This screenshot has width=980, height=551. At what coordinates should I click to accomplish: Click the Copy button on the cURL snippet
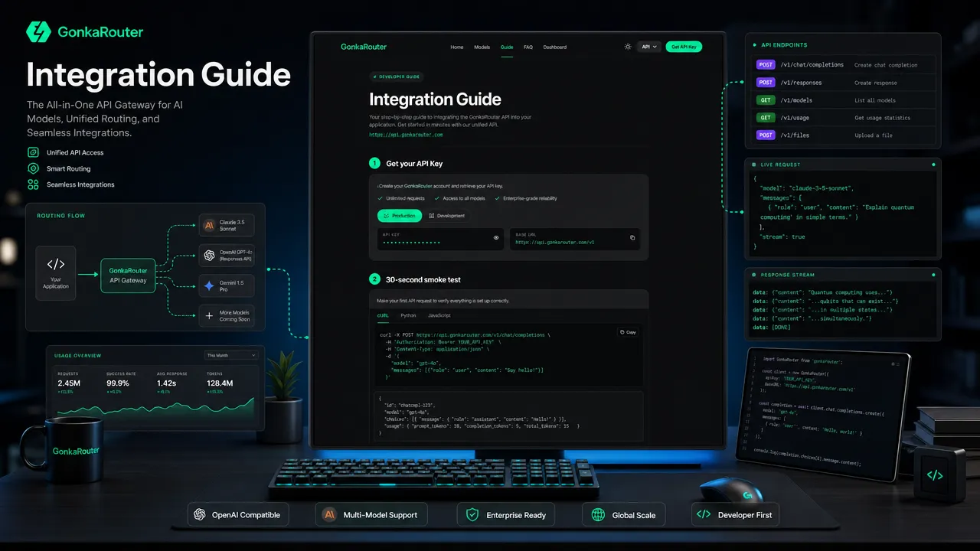coord(628,332)
